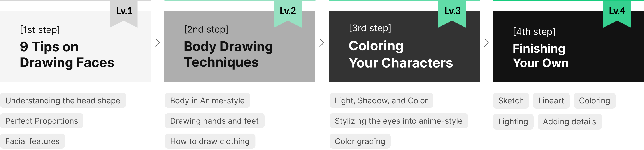Screen dimensions: 644x150
Task: Click the How to draw clothing tag
Action: click(210, 141)
